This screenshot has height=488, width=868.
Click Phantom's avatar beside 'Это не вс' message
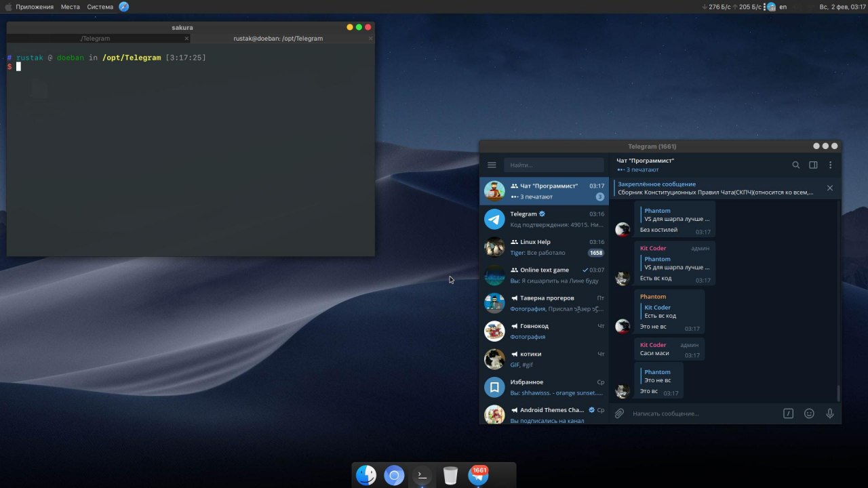tap(623, 327)
